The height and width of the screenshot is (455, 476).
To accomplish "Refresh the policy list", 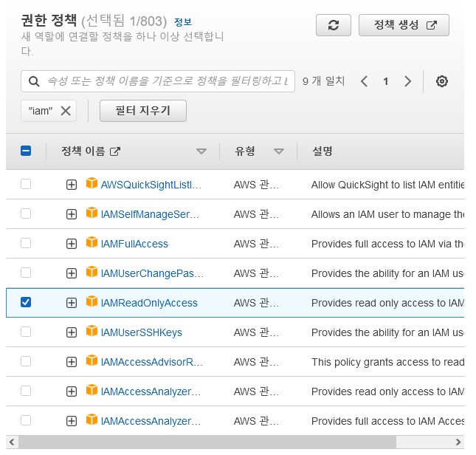I will [x=333, y=25].
